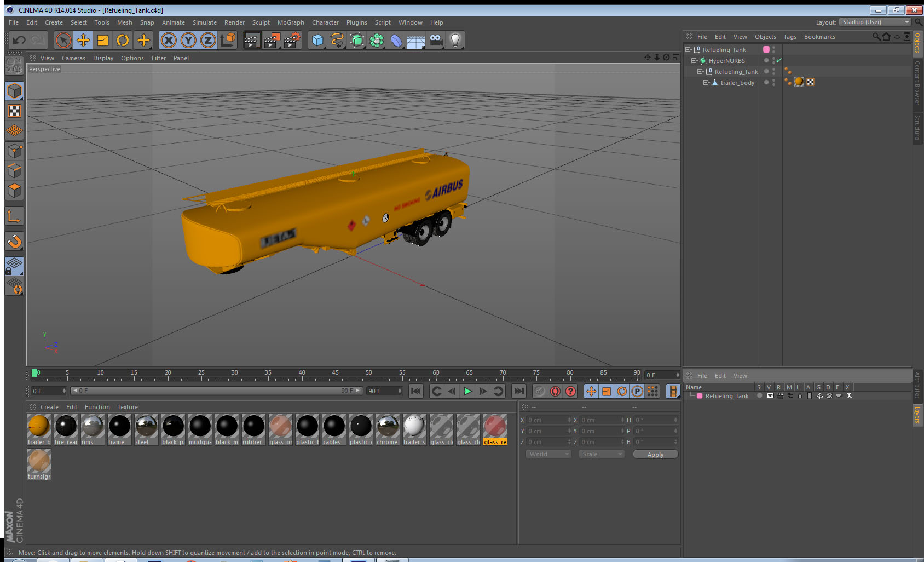Select the glass_red material swatch

click(495, 430)
